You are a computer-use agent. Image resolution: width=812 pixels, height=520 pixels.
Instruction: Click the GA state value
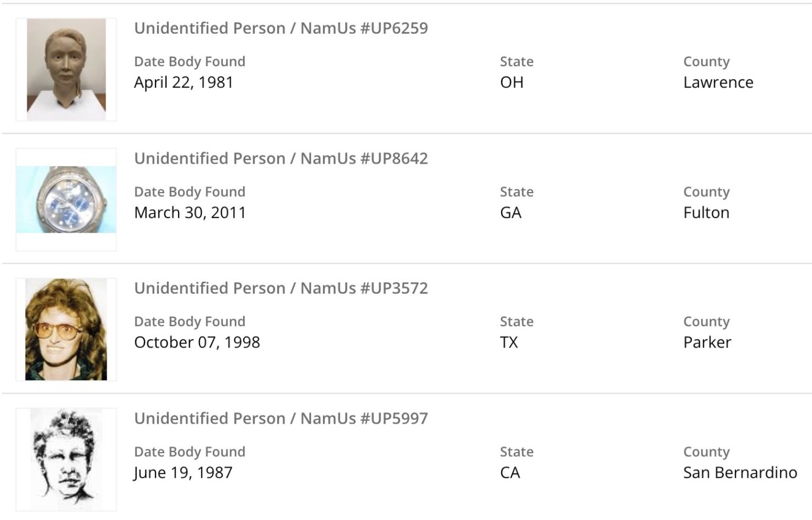click(x=510, y=212)
